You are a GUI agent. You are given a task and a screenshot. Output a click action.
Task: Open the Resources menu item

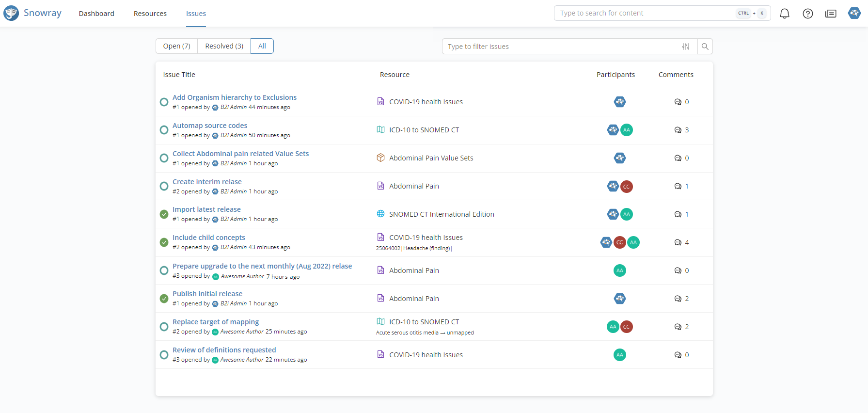click(x=150, y=14)
